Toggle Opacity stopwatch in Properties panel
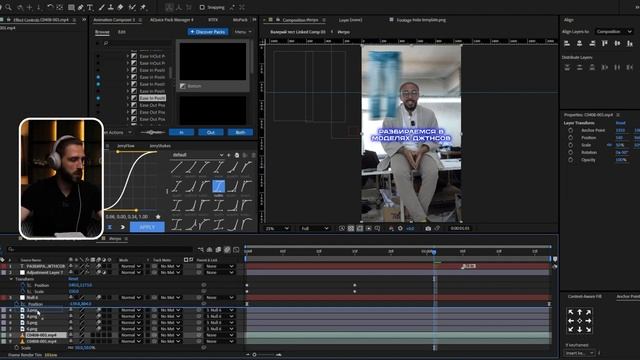 point(570,160)
